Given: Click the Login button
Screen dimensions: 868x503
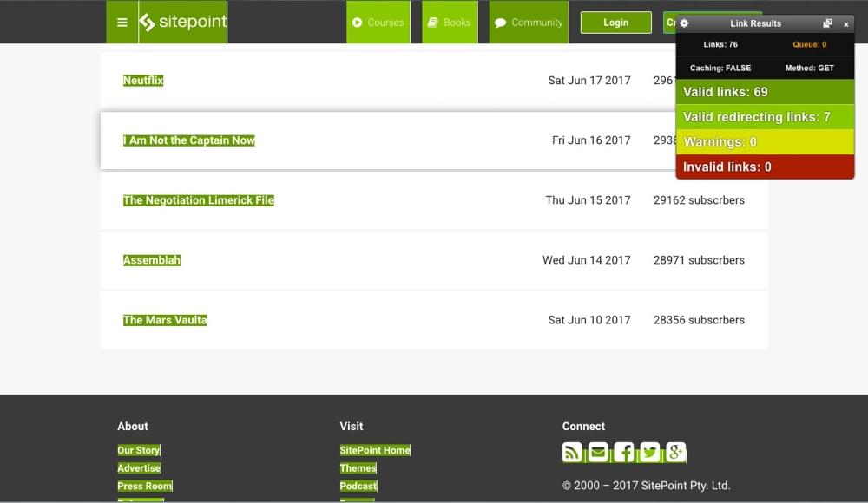Looking at the screenshot, I should pos(615,23).
